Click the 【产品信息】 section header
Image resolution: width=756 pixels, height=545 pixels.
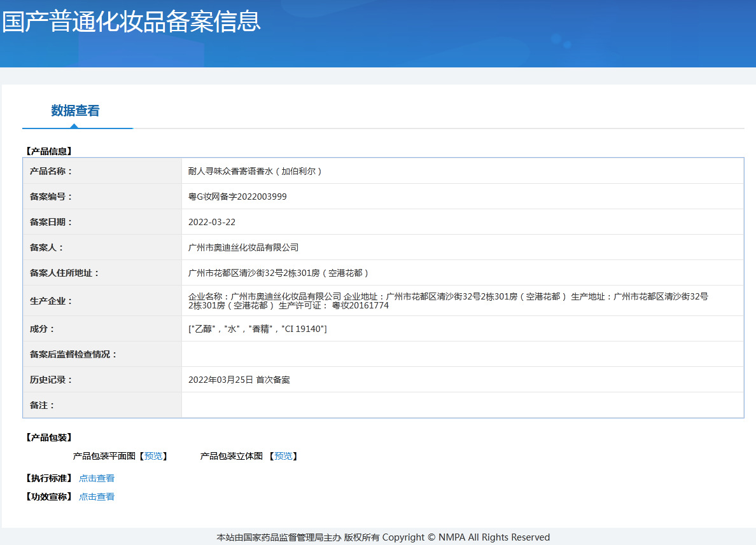coord(48,151)
